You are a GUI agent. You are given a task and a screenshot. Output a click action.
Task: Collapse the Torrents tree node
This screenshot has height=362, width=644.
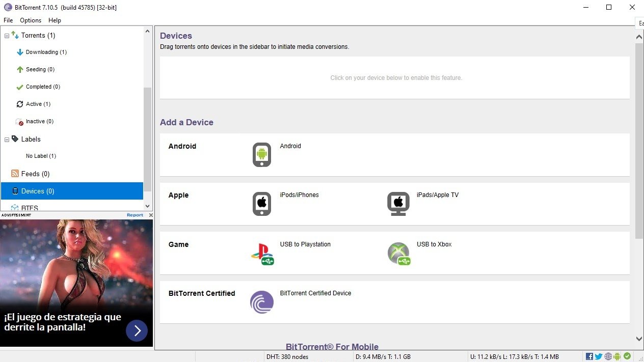click(x=7, y=36)
